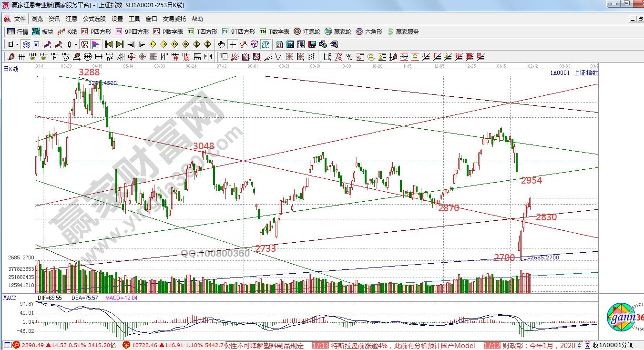This screenshot has width=644, height=350.
Task: Expand the candlestick style dropdown arrow
Action: [x=76, y=44]
